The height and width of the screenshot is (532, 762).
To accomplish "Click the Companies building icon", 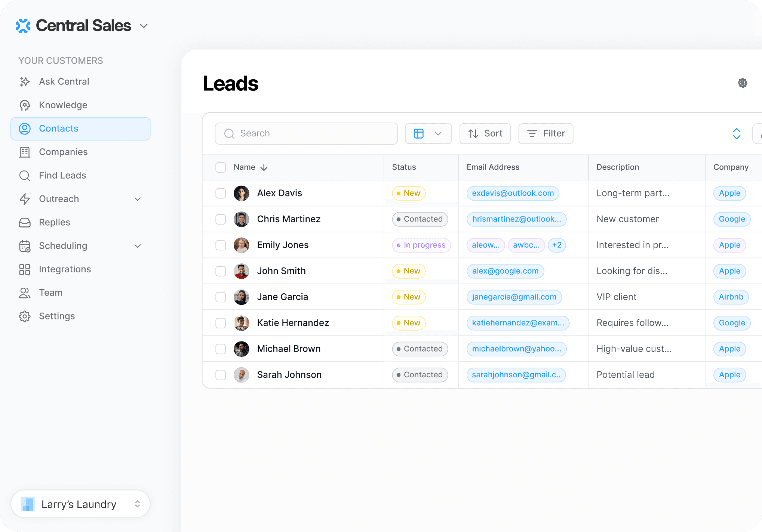I will [25, 152].
